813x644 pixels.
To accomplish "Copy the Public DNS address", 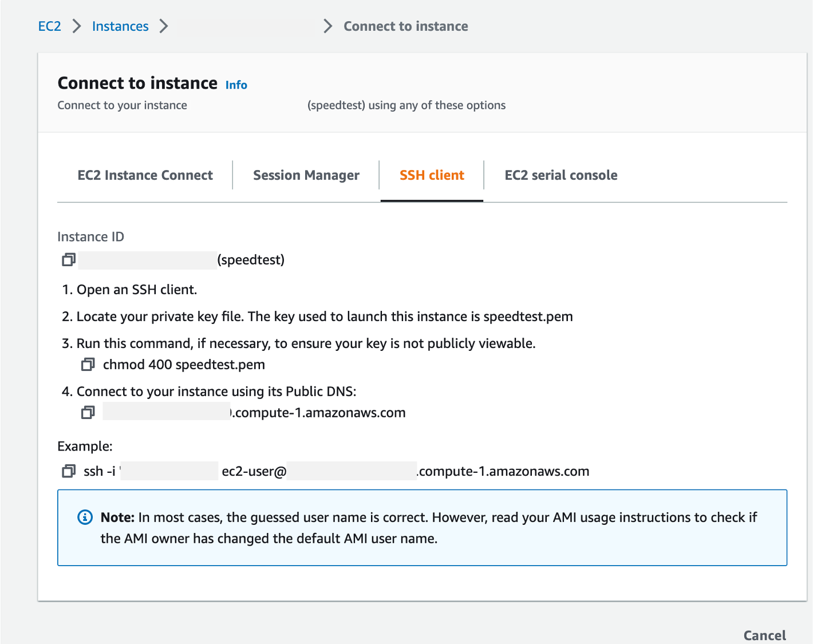I will pyautogui.click(x=88, y=413).
